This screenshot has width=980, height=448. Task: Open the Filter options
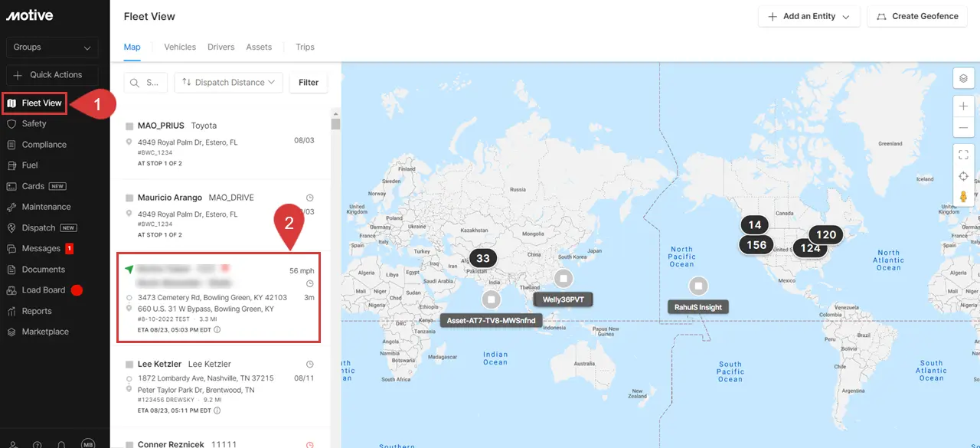(x=308, y=82)
